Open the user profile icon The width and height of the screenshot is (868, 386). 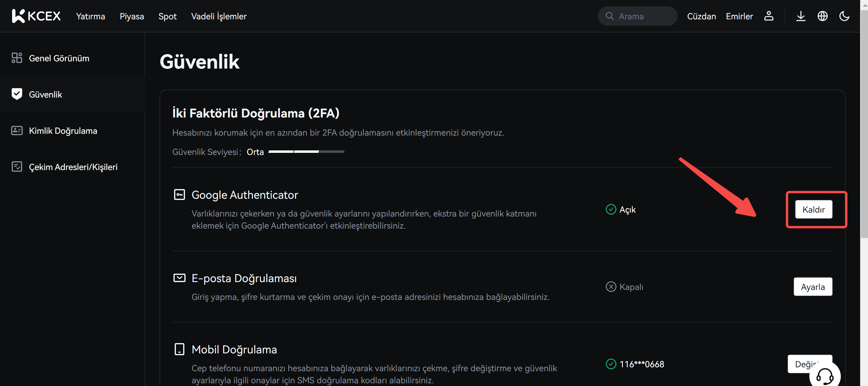768,16
